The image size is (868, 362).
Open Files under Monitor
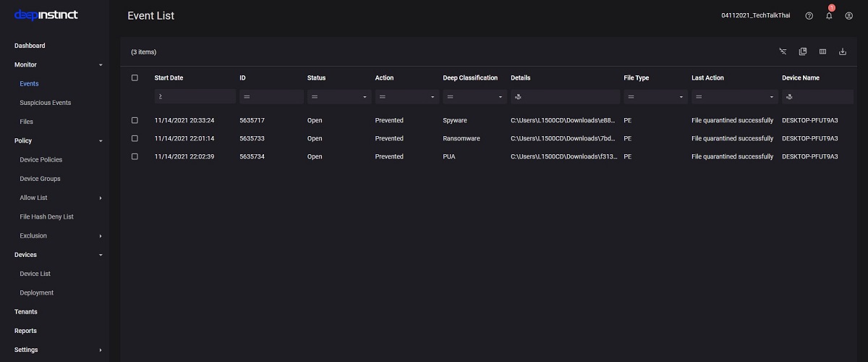coord(27,122)
